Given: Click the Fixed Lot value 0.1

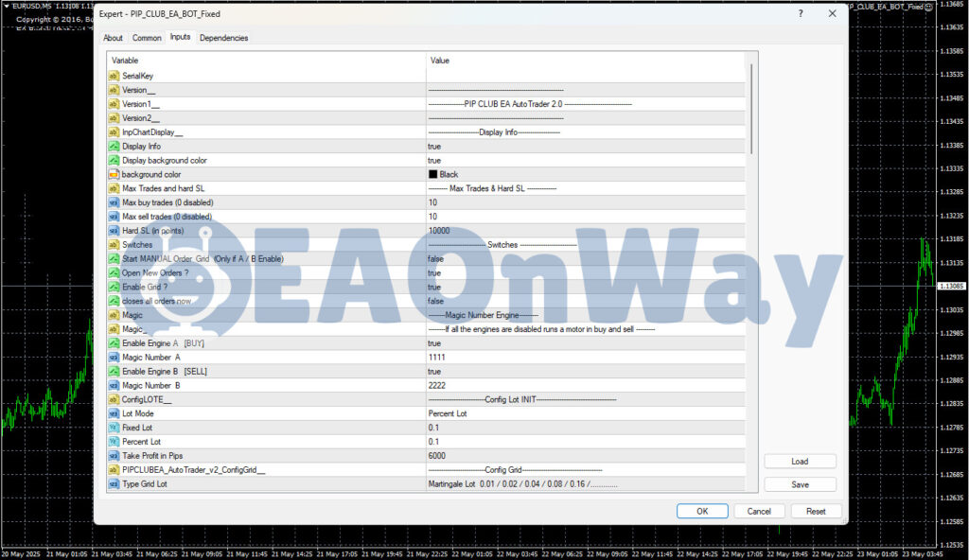Looking at the screenshot, I should tap(433, 428).
